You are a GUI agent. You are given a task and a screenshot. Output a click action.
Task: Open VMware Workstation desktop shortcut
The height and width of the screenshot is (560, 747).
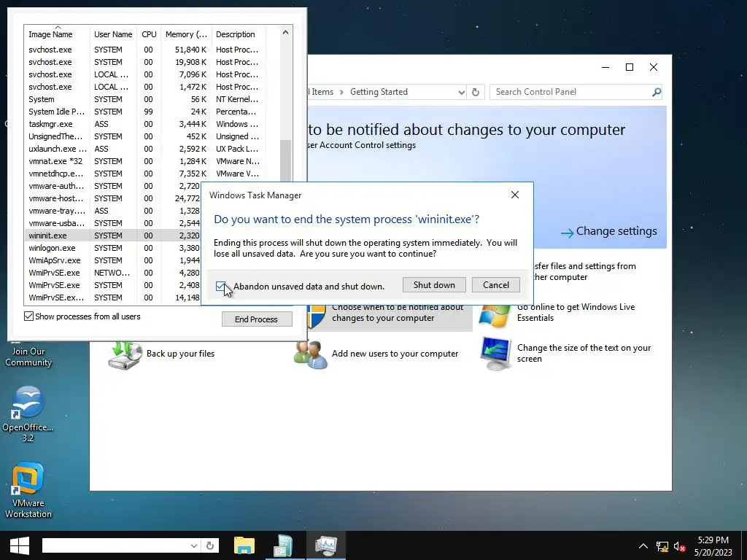28,490
